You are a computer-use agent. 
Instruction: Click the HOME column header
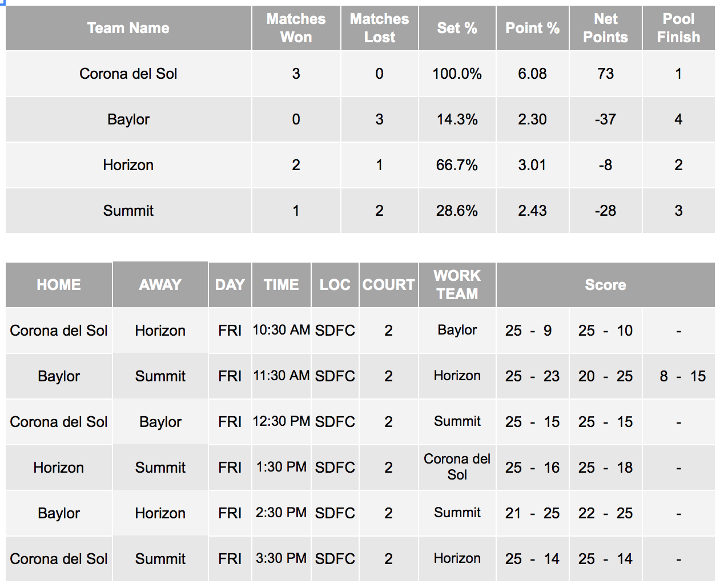[59, 285]
